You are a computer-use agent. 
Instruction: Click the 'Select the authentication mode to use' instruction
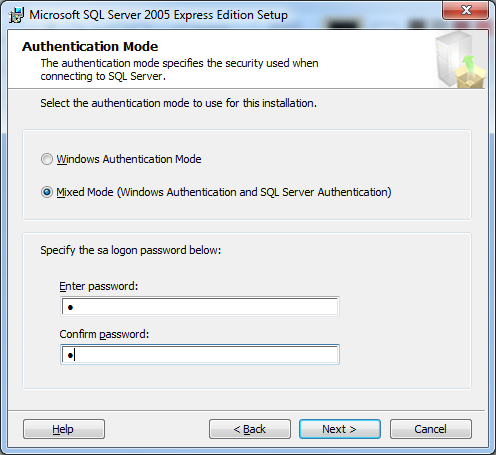pos(178,103)
